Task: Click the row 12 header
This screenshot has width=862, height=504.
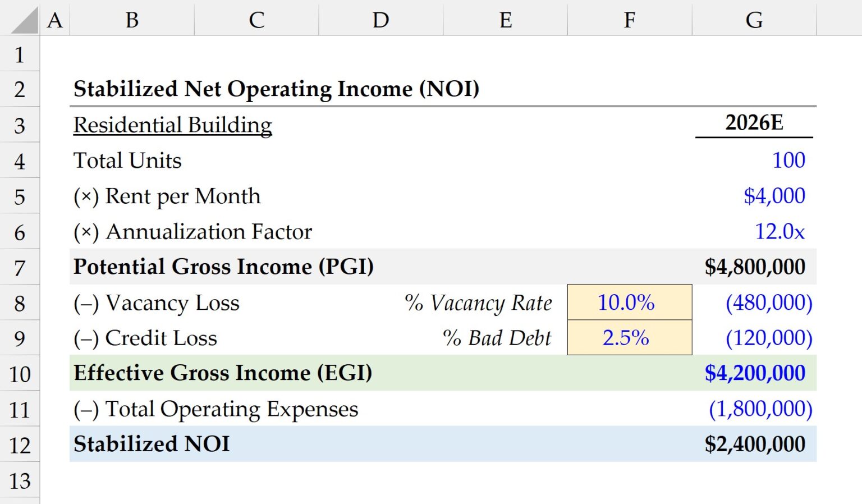Action: 20,445
